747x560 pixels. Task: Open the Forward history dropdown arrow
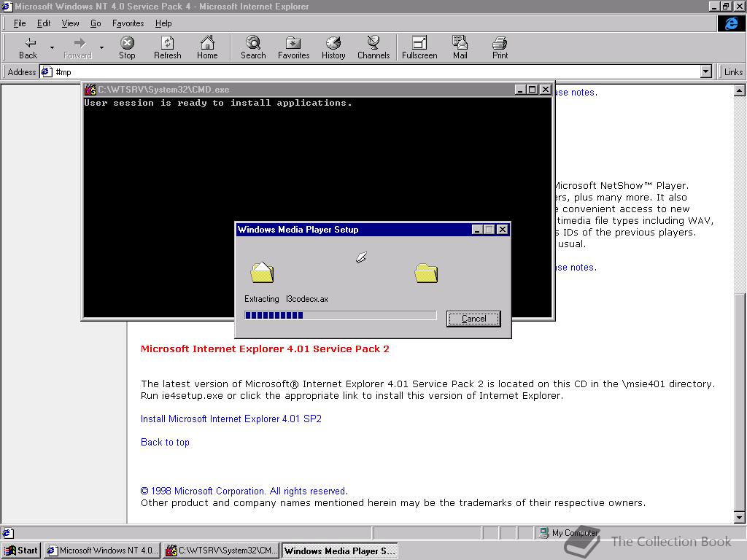click(x=101, y=47)
